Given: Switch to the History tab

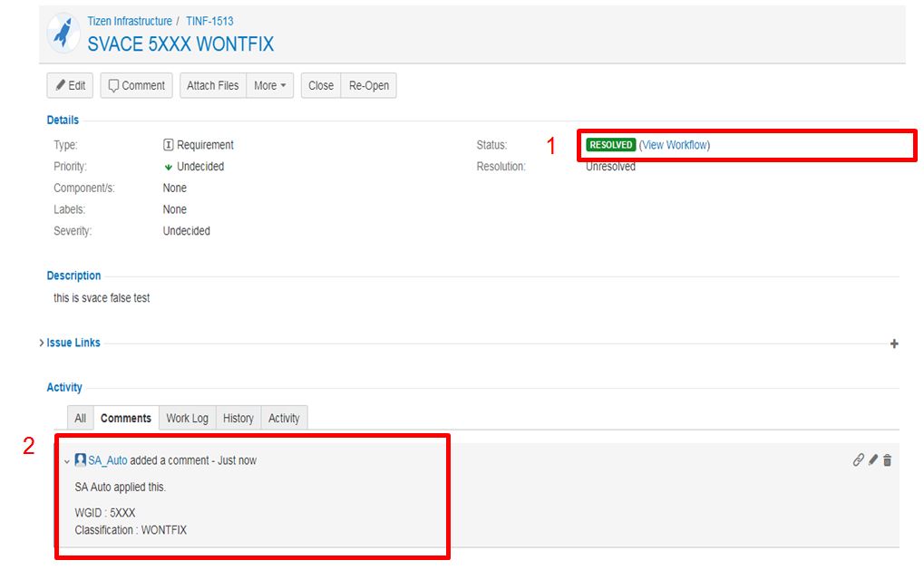Looking at the screenshot, I should pos(238,418).
